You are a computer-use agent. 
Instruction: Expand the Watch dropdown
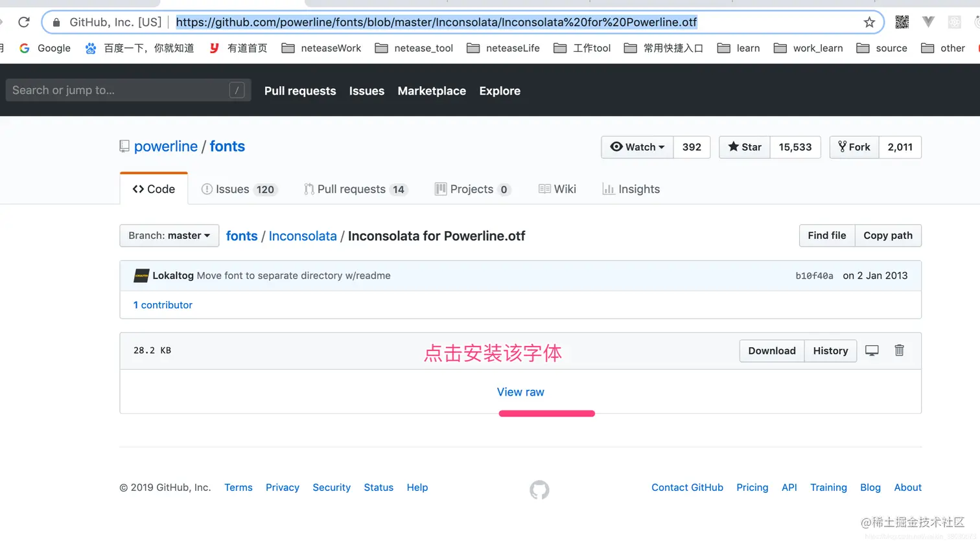coord(638,147)
